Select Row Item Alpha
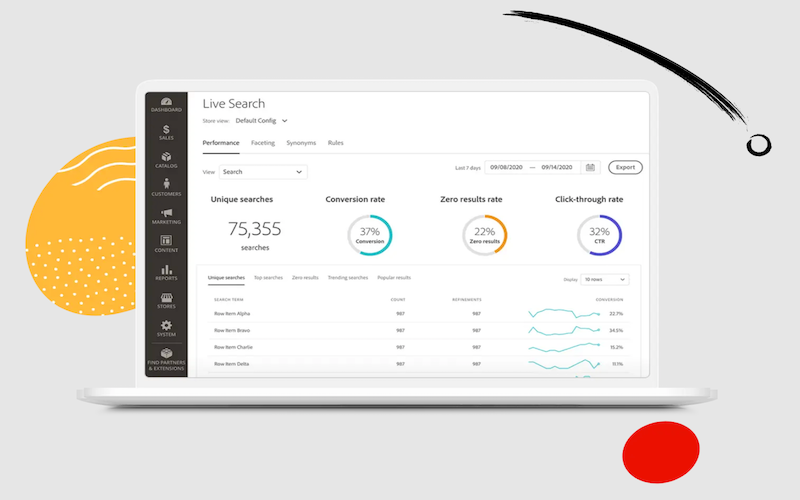 232,314
